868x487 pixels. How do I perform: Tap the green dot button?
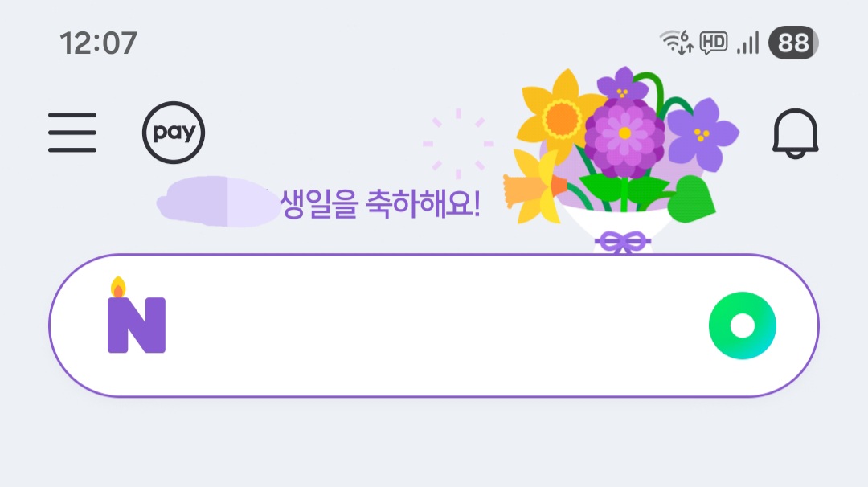tap(743, 325)
